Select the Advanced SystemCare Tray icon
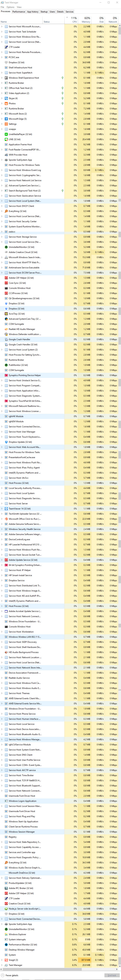The width and height of the screenshot is (121, 980). pos(6,319)
